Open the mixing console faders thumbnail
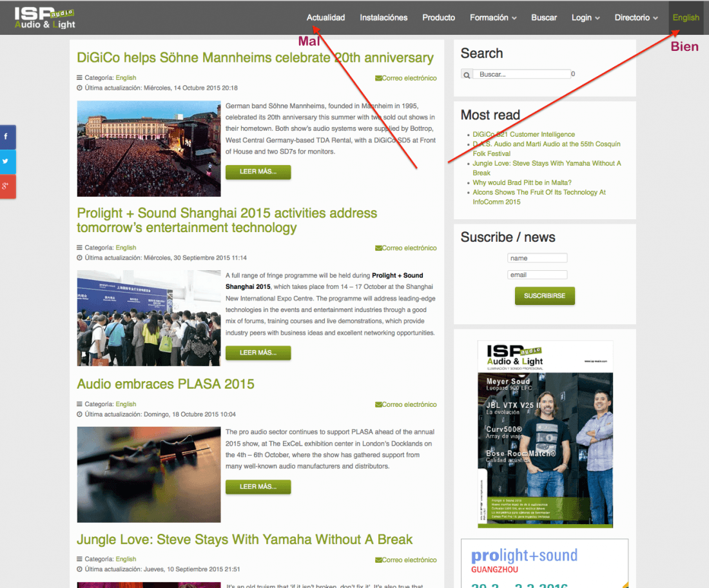 [149, 475]
